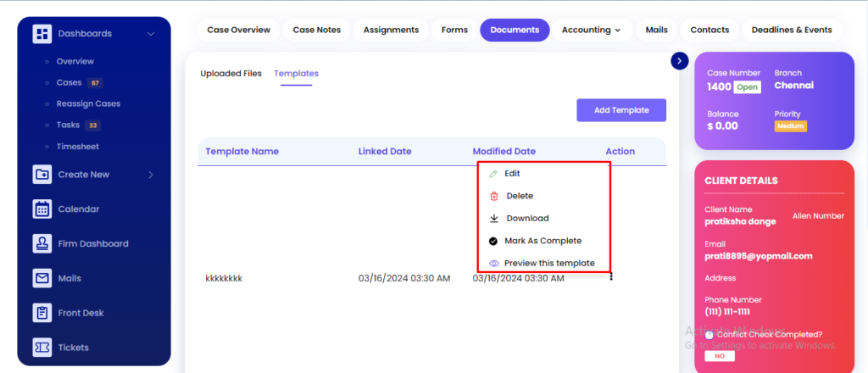Open Cases in the sidebar
This screenshot has width=868, height=373.
point(70,82)
